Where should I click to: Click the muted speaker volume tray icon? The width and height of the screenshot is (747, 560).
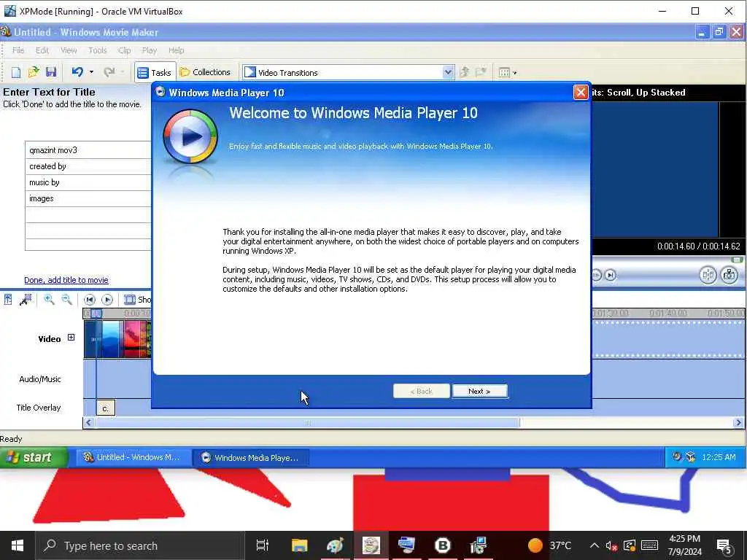[x=612, y=546]
